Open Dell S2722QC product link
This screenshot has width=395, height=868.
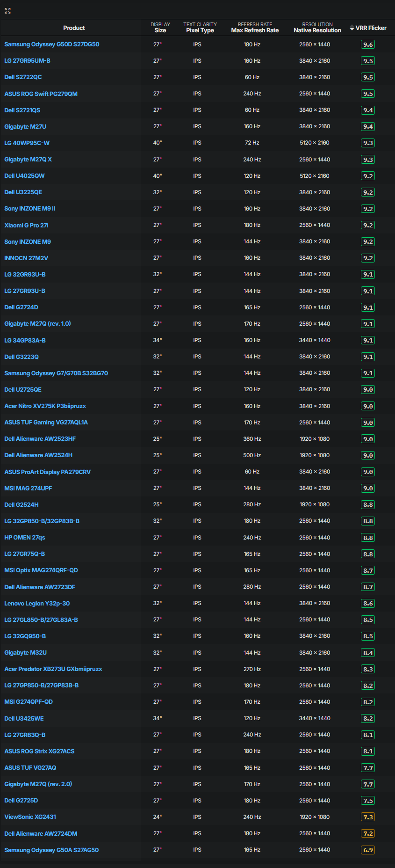(x=23, y=77)
